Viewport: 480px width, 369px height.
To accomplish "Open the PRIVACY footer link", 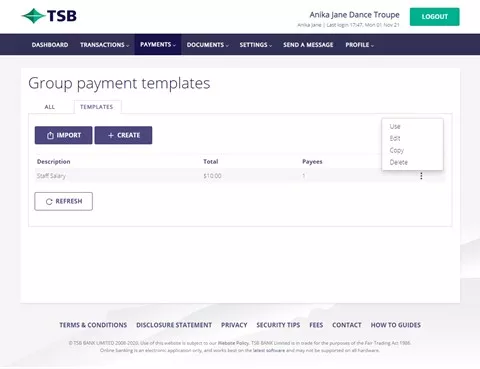I will click(x=234, y=325).
